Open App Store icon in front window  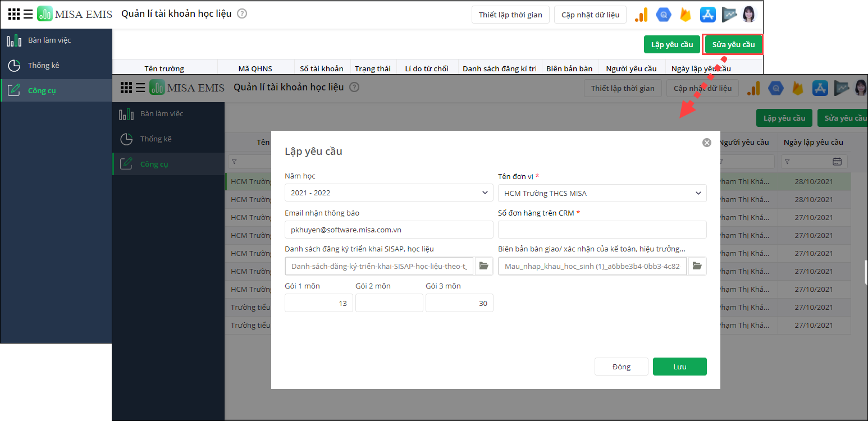coord(820,88)
